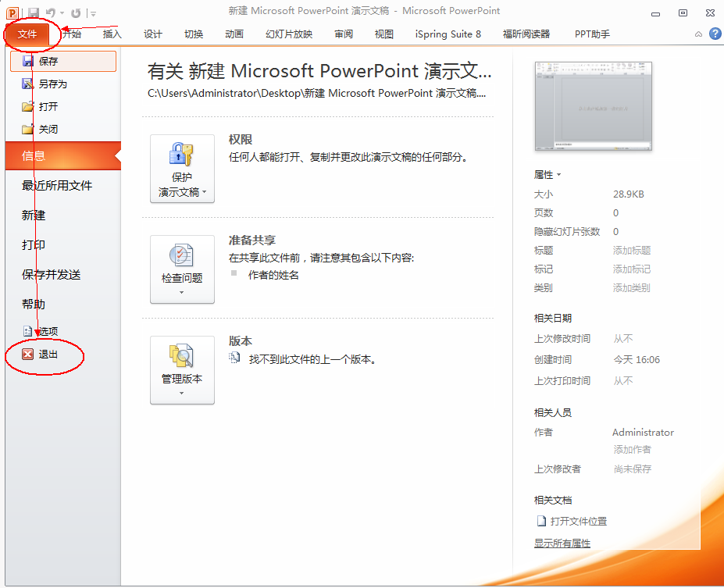Click 添加作者 author field
Image resolution: width=724 pixels, height=588 pixels.
(x=632, y=450)
